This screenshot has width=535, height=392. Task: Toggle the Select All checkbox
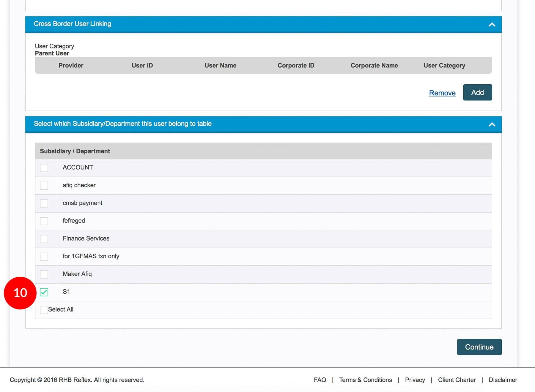[x=44, y=310]
